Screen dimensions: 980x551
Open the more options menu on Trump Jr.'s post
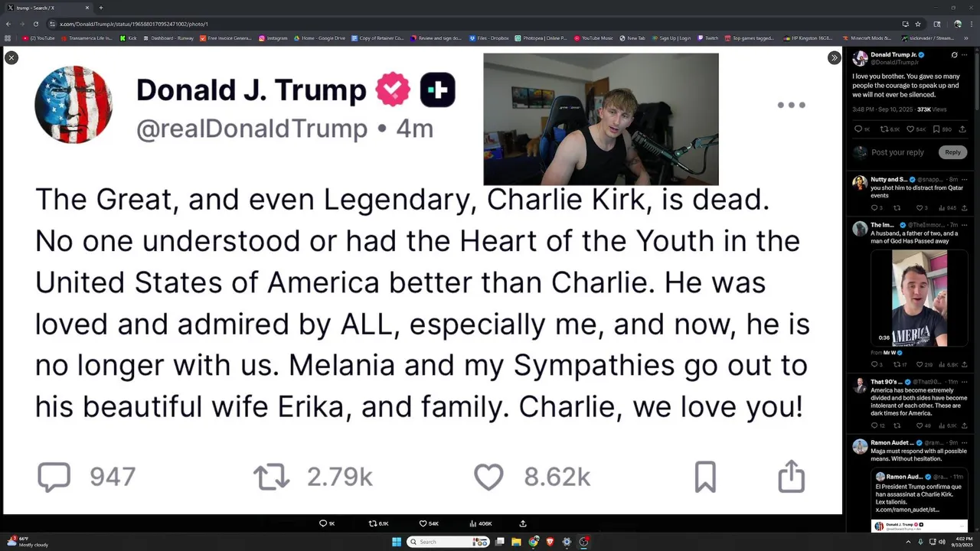[966, 55]
